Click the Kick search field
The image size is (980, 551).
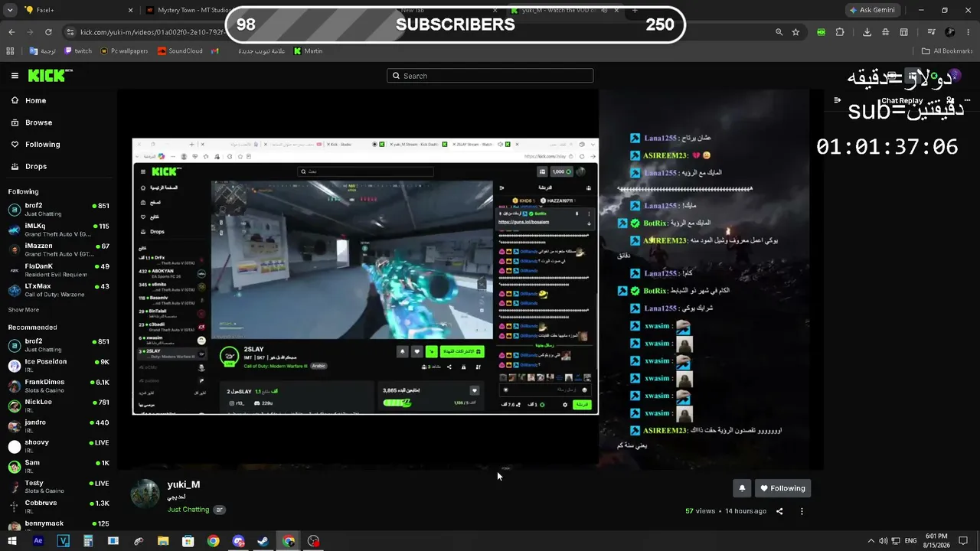tap(490, 76)
